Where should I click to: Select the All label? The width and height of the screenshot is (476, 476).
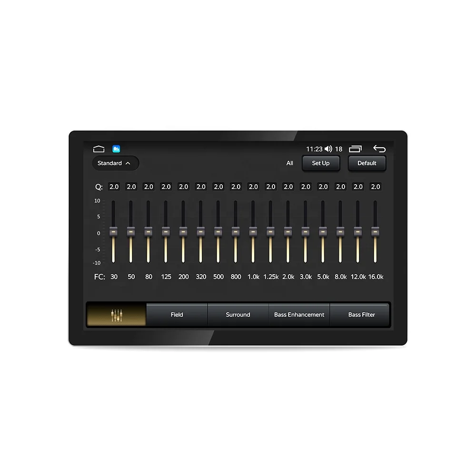pos(290,163)
